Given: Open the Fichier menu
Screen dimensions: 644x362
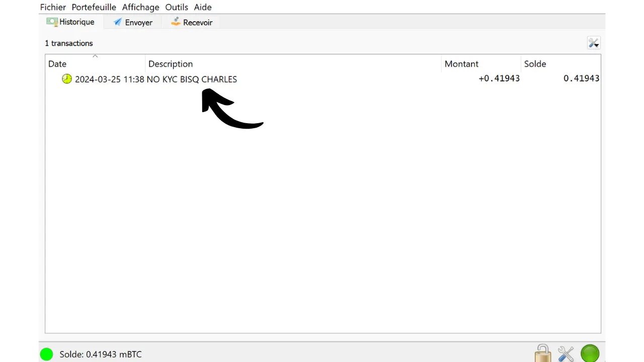Looking at the screenshot, I should click(53, 7).
